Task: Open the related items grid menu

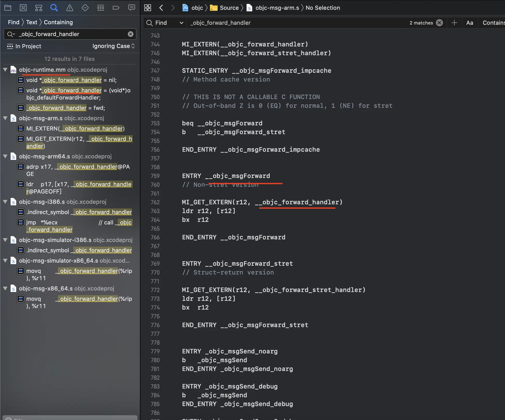Action: pos(148,8)
